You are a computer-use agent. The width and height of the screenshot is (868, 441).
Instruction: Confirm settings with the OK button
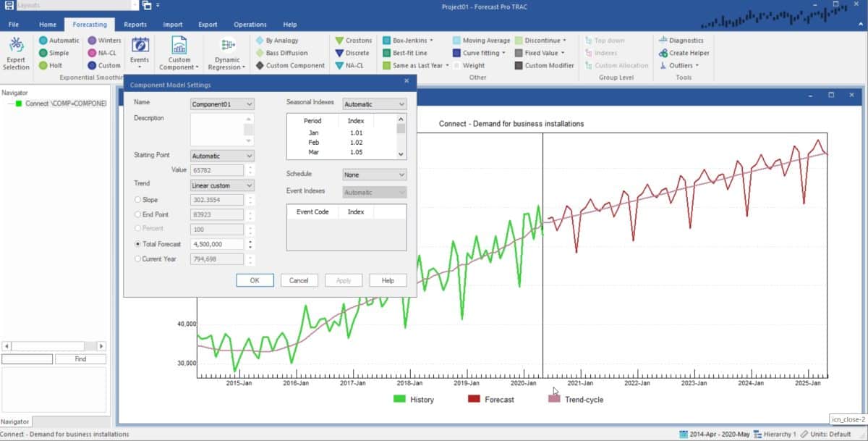coord(255,280)
